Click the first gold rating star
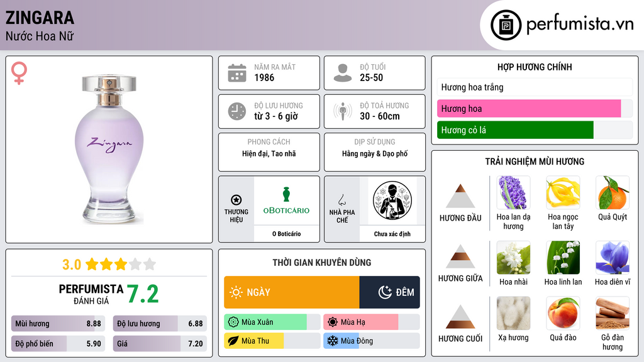 92,264
